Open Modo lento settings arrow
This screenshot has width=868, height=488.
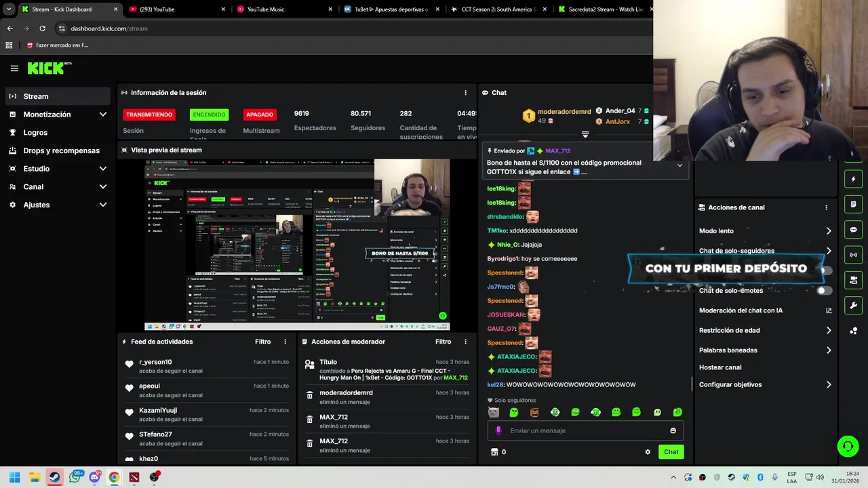(829, 231)
